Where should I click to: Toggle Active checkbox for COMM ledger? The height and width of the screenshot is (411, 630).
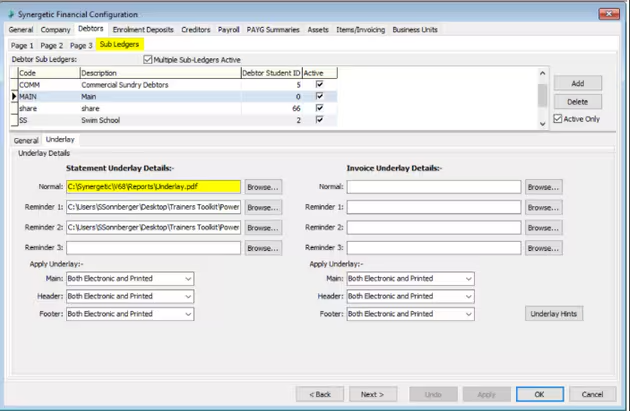319,85
